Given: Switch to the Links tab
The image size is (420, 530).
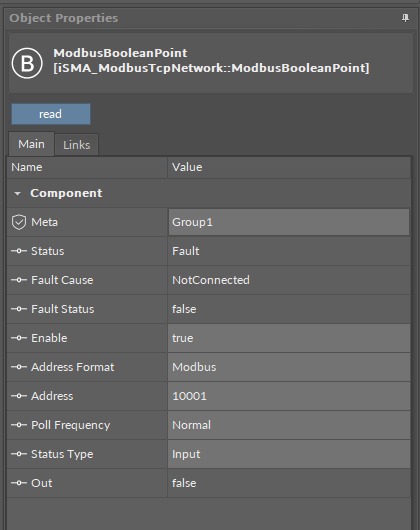Looking at the screenshot, I should coord(77,145).
